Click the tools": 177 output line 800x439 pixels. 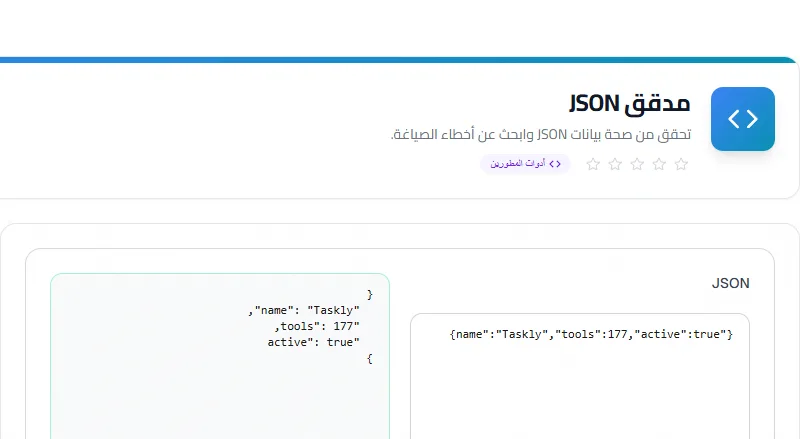pos(317,326)
